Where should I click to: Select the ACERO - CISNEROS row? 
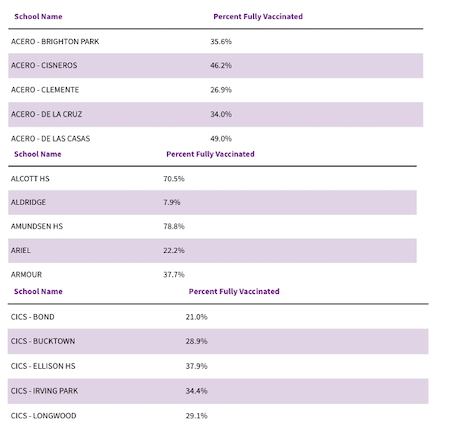216,65
